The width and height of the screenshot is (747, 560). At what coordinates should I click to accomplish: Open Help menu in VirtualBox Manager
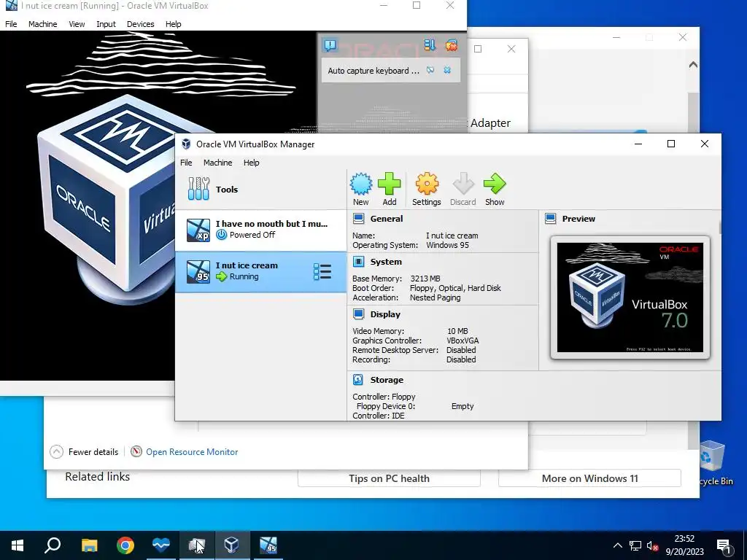click(x=251, y=163)
